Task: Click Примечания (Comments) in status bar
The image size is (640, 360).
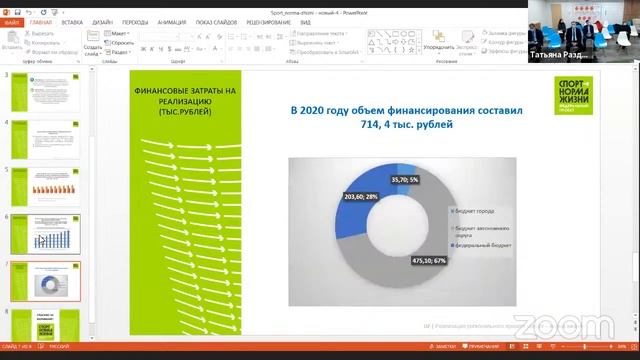Action: click(x=481, y=347)
